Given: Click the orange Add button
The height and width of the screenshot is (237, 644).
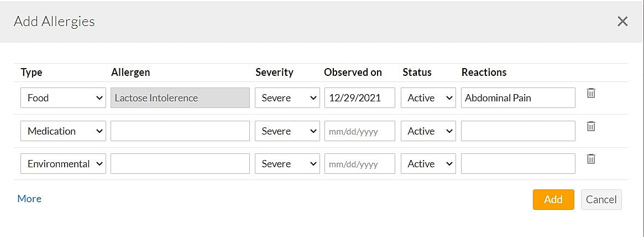Looking at the screenshot, I should point(553,200).
